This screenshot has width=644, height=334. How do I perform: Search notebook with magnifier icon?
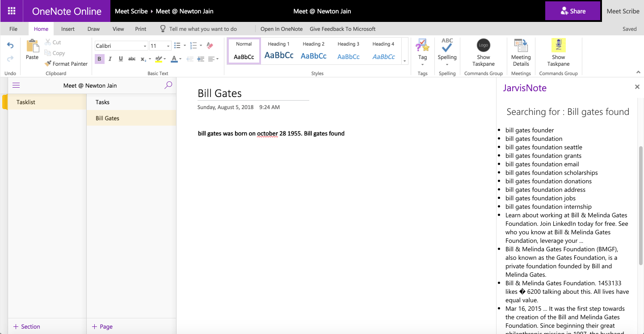pos(168,85)
